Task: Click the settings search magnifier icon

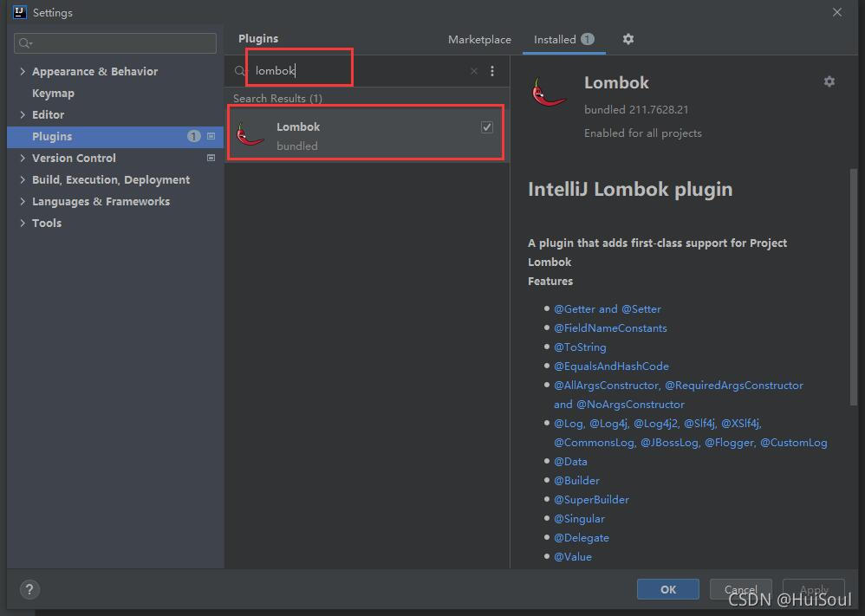Action: (25, 43)
